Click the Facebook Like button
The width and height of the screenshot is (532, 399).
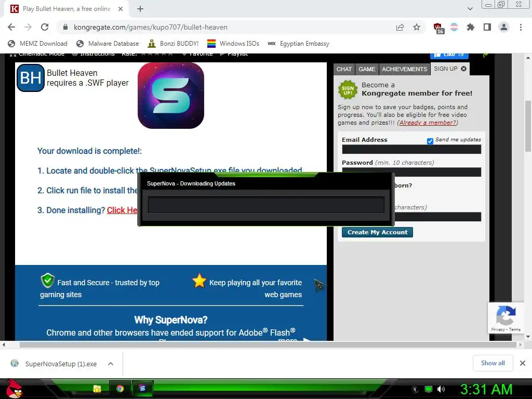click(x=449, y=55)
